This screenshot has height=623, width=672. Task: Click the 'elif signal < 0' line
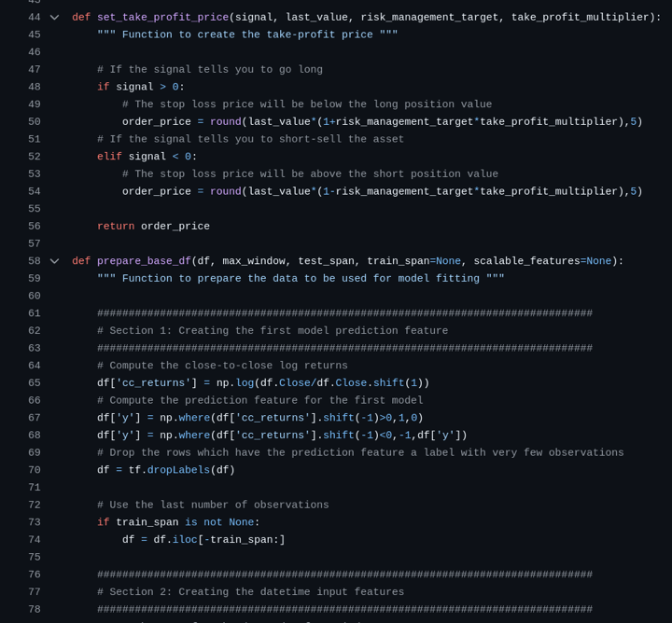147,157
